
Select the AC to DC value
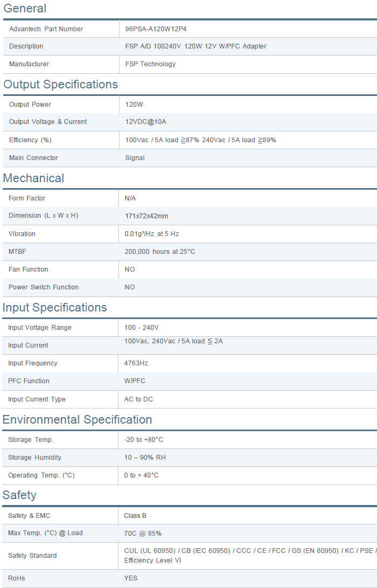tap(138, 399)
